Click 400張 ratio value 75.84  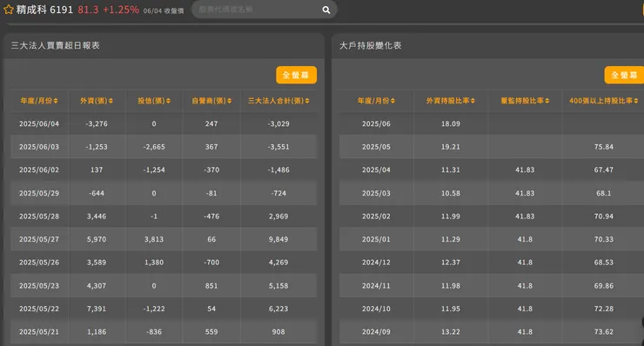point(604,147)
